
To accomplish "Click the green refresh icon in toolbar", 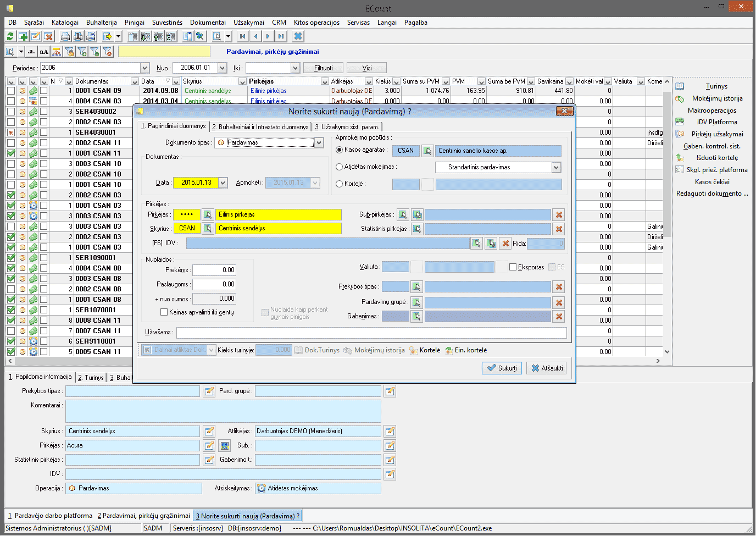I will coord(10,36).
